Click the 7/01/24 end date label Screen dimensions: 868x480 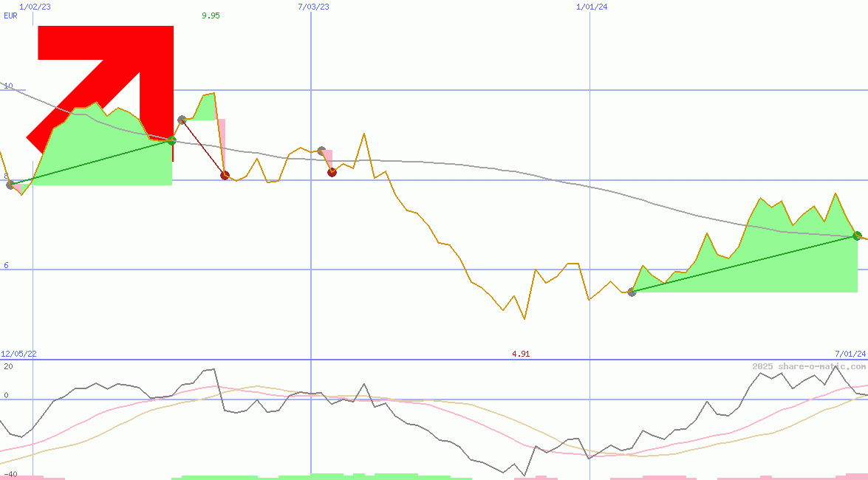(850, 354)
